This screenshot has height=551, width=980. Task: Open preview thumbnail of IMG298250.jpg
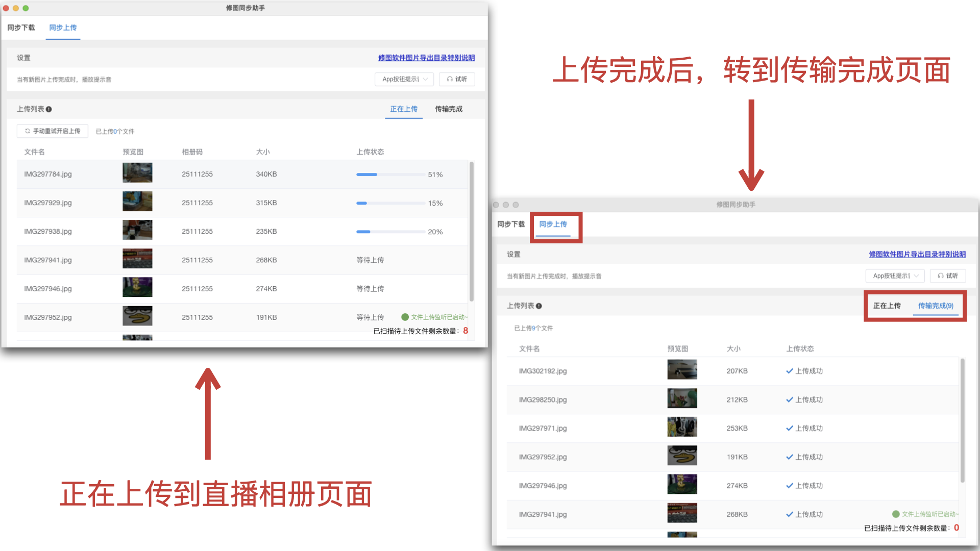click(682, 398)
